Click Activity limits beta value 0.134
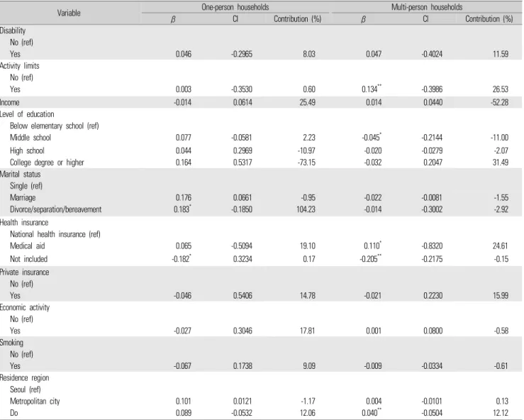The width and height of the screenshot is (524, 420). pyautogui.click(x=372, y=89)
